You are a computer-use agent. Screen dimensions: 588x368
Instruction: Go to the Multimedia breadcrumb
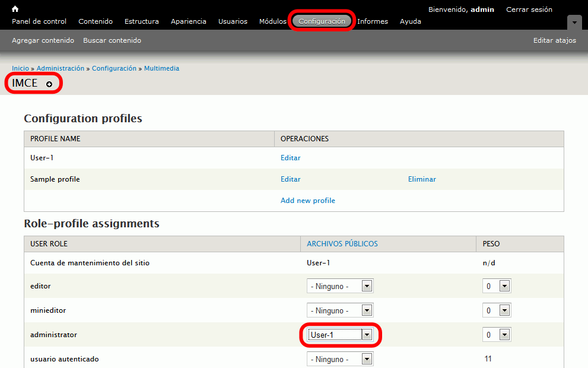click(161, 68)
